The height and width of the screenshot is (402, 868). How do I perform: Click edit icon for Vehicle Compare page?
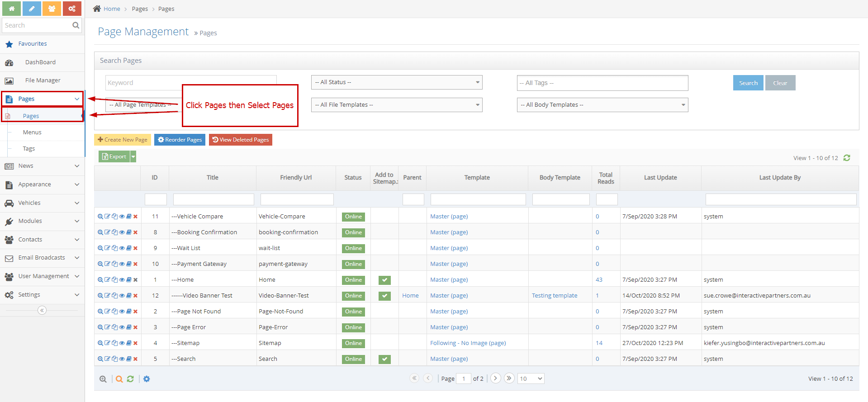tap(108, 217)
